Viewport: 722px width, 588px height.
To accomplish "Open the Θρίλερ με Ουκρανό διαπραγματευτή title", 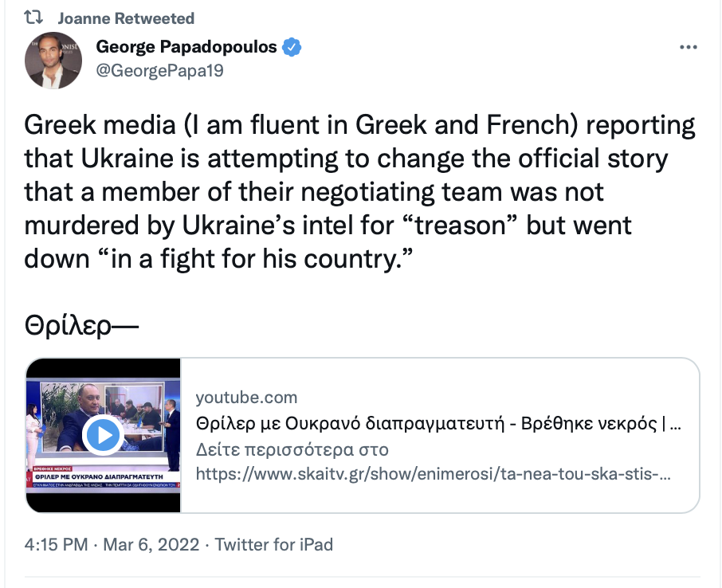I will [438, 423].
